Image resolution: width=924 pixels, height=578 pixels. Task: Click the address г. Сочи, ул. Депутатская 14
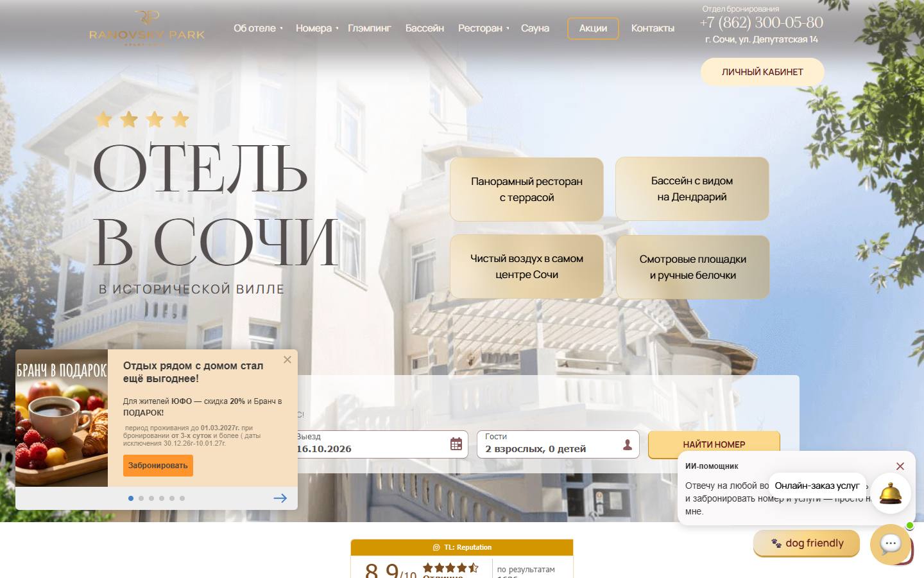click(x=762, y=39)
